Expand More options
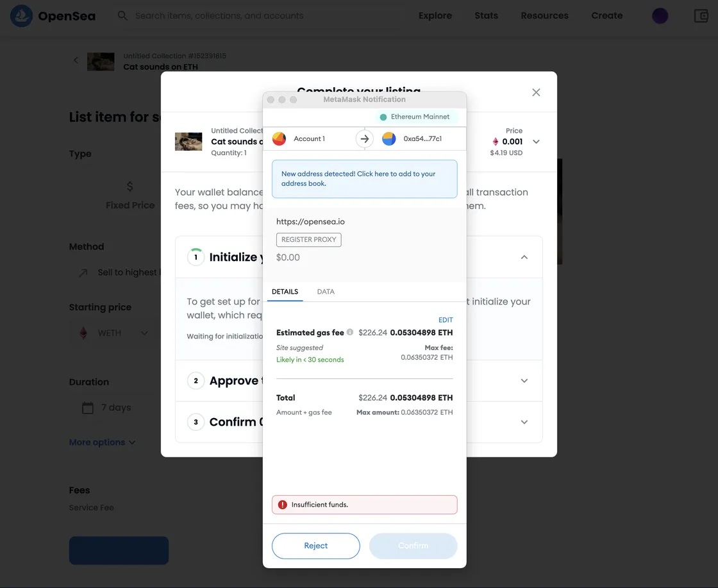This screenshot has height=588, width=718. 102,442
